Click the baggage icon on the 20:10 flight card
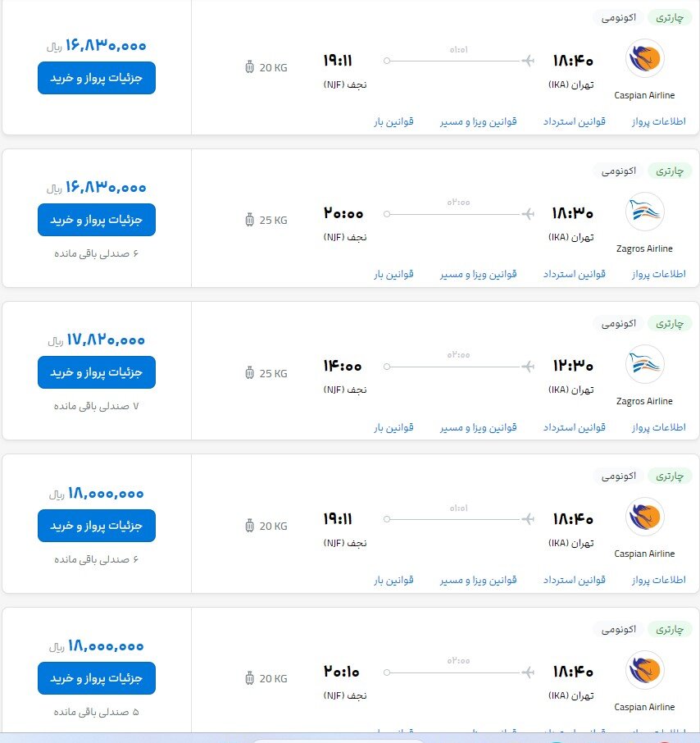Viewport: 700px width, 743px height. pos(248,678)
